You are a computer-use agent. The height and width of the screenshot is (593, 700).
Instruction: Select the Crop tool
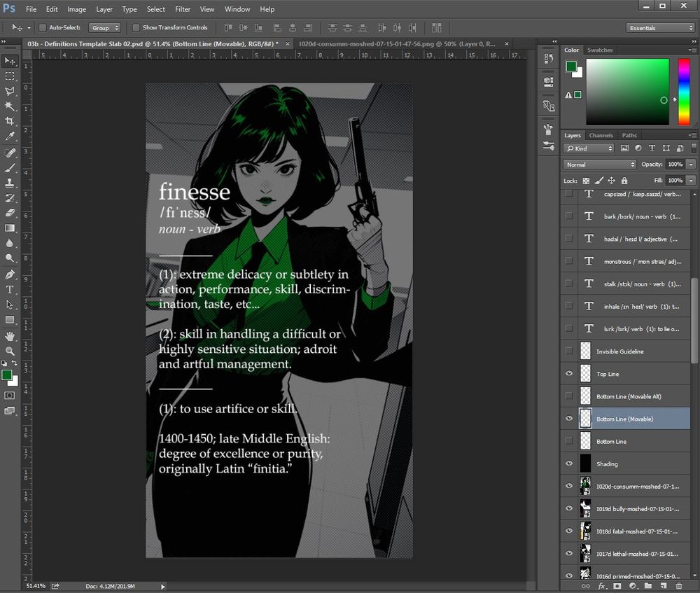click(x=10, y=120)
